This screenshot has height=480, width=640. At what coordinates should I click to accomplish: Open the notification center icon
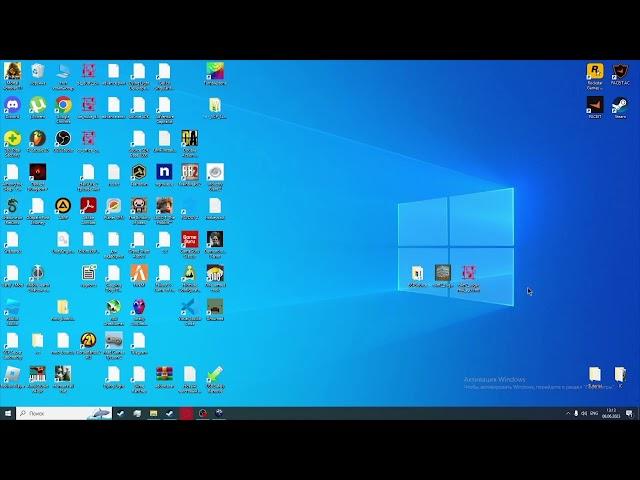(629, 413)
